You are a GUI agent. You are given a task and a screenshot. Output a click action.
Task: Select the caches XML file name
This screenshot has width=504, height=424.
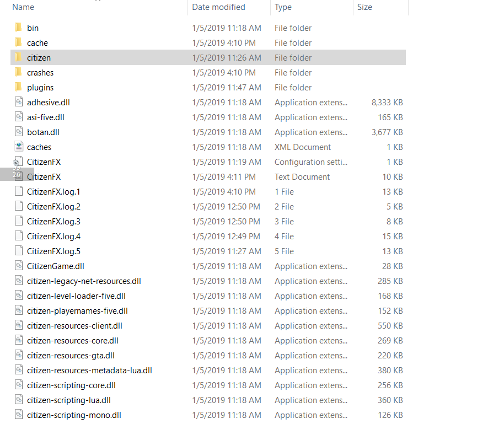pyautogui.click(x=39, y=147)
